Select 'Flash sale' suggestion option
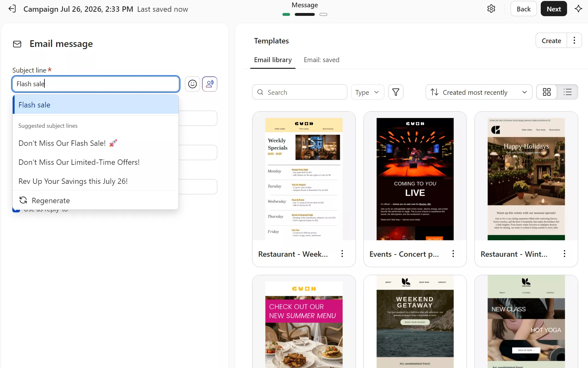 pos(95,105)
